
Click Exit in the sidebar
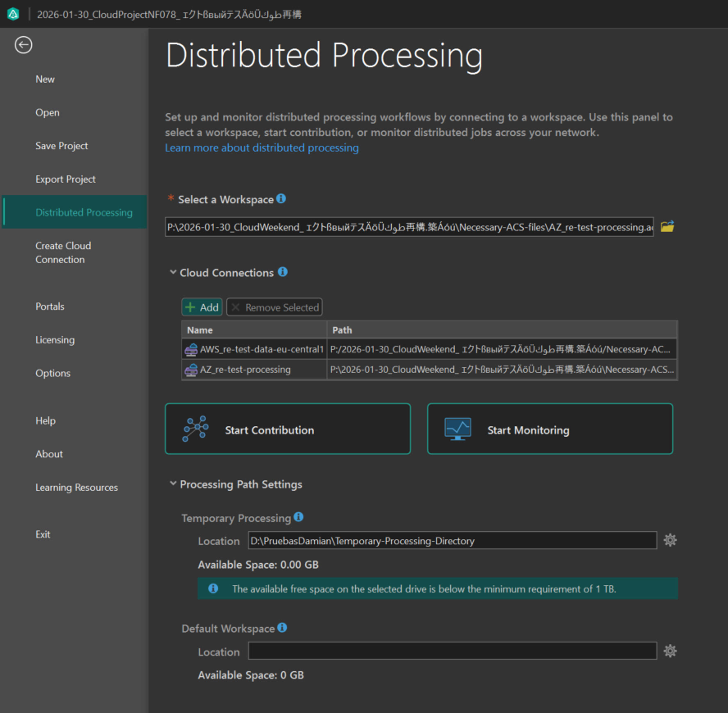(x=43, y=534)
